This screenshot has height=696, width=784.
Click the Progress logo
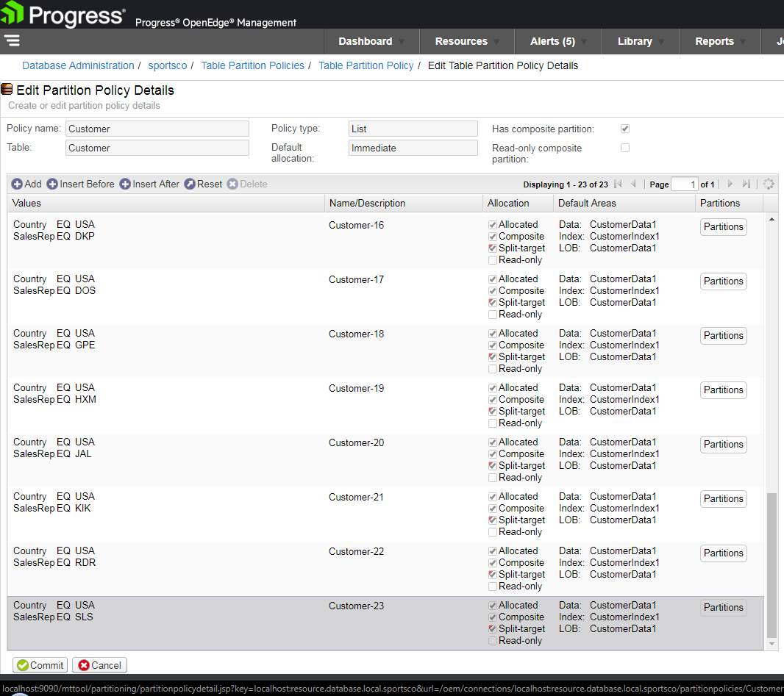(63, 15)
